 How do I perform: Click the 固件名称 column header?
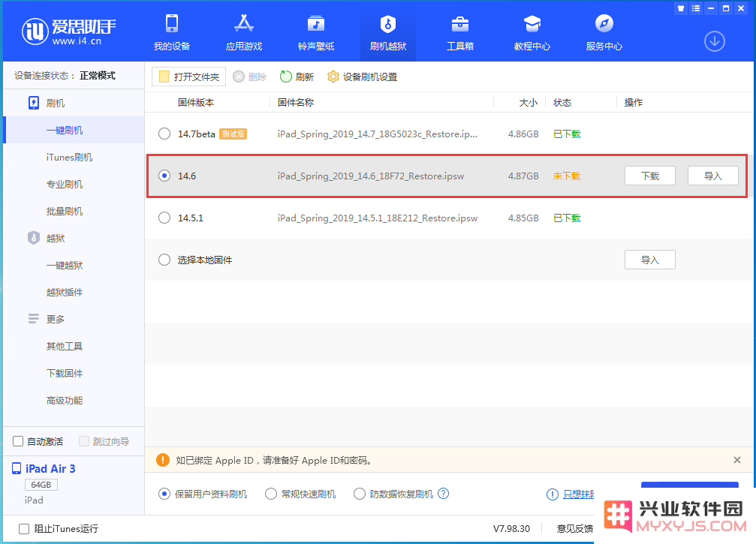coord(296,103)
